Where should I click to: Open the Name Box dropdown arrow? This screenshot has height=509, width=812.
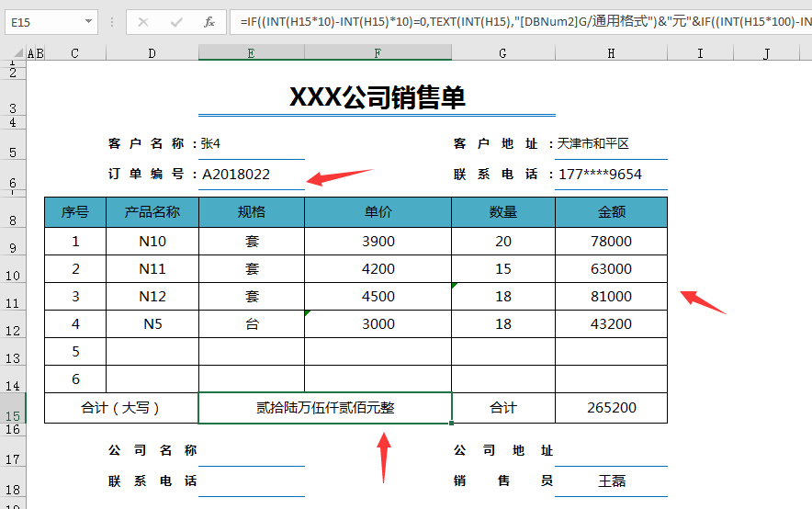click(x=88, y=22)
